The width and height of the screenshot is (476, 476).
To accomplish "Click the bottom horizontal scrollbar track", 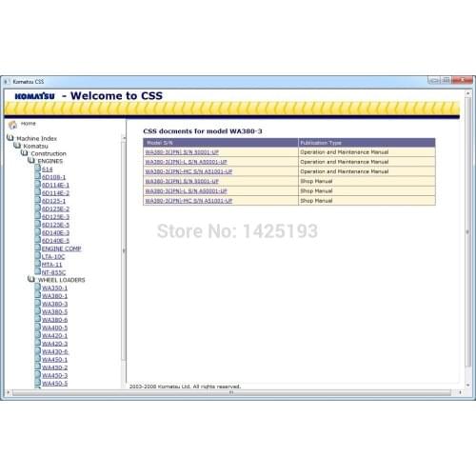I will 231,393.
